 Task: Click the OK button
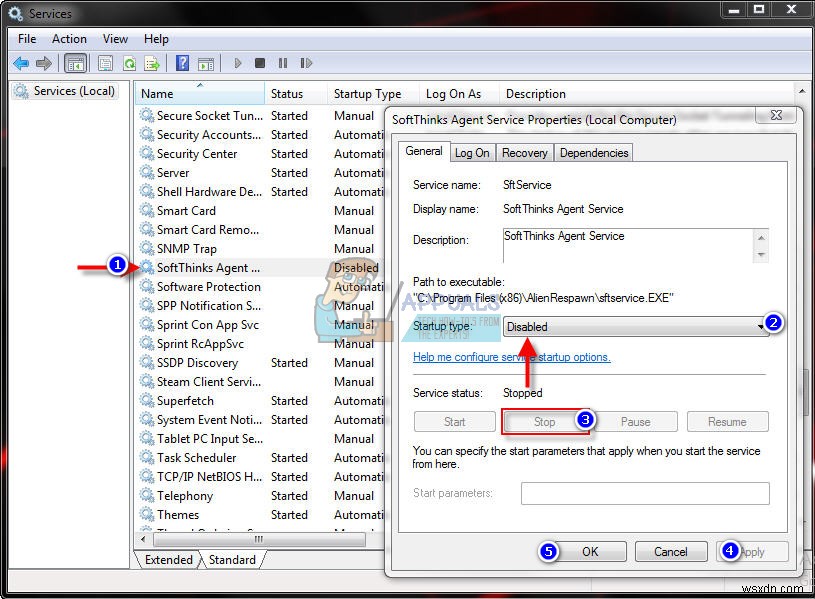pyautogui.click(x=590, y=552)
